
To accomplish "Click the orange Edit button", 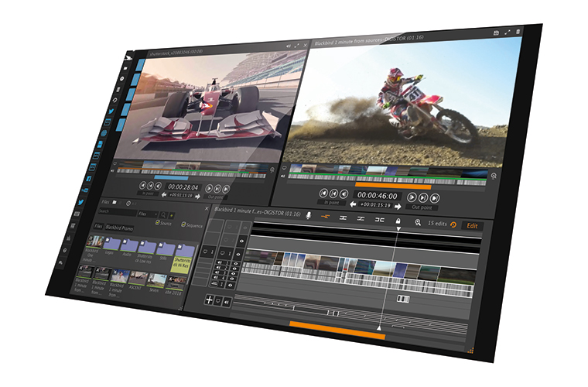I will pyautogui.click(x=471, y=226).
